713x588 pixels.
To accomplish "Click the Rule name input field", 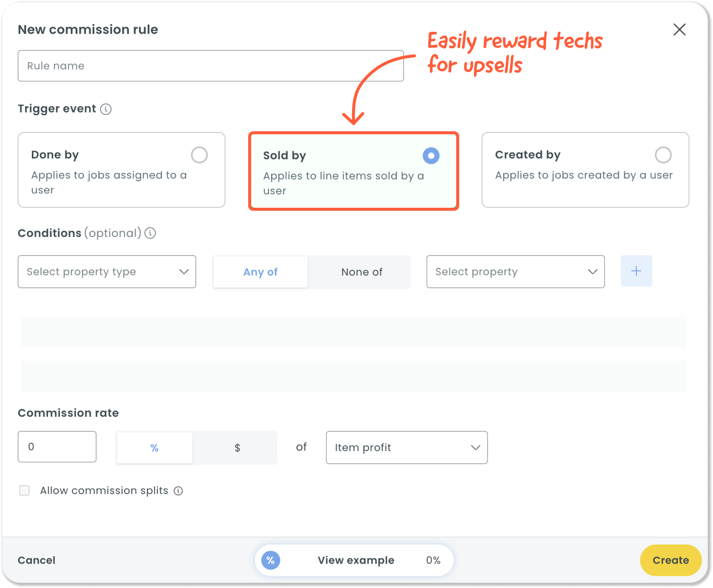I will tap(211, 66).
